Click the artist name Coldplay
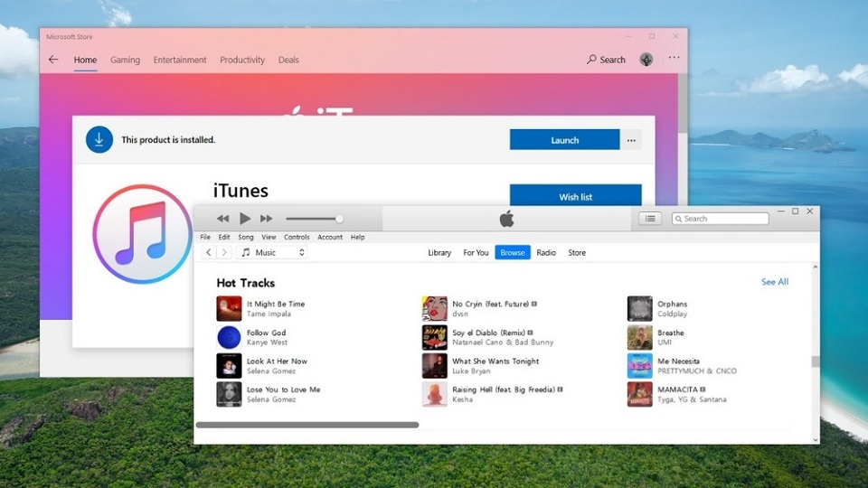 [672, 314]
